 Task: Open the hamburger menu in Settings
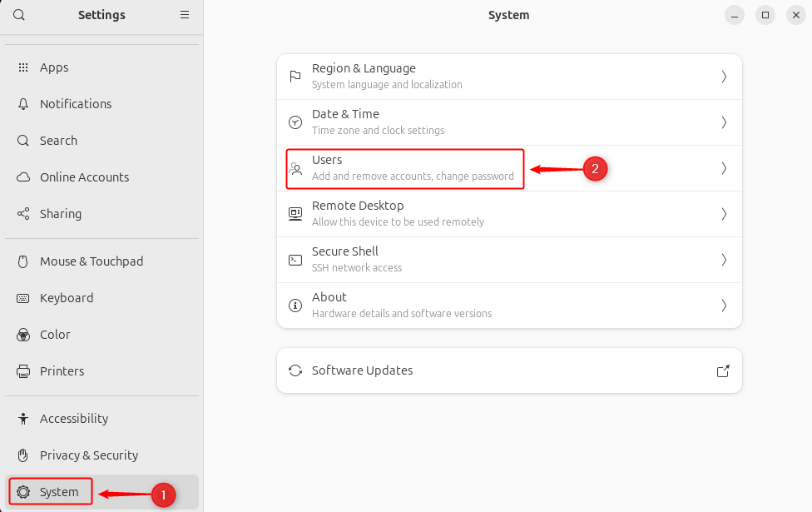click(x=184, y=14)
